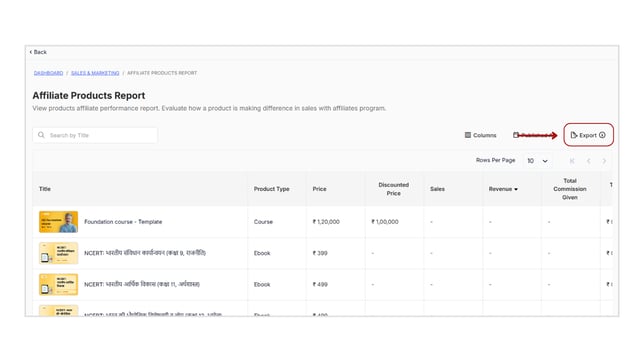Click Total Commission Given column header

coord(570,189)
